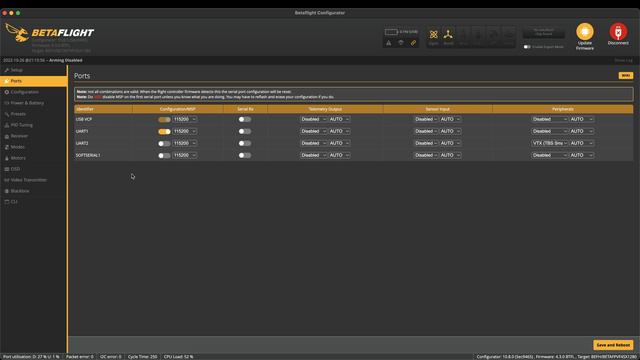Open UART2 Sensor Input Disabled dropdown
Image resolution: width=640 pixels, height=360 pixels.
(426, 143)
